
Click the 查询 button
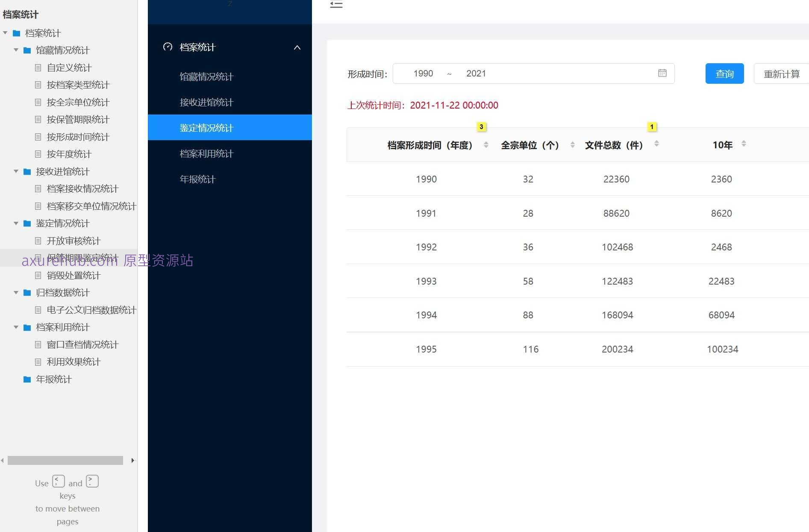[724, 73]
